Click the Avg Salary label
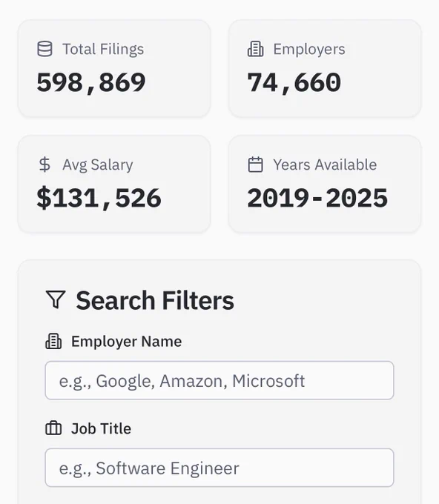The image size is (439, 504). [97, 165]
